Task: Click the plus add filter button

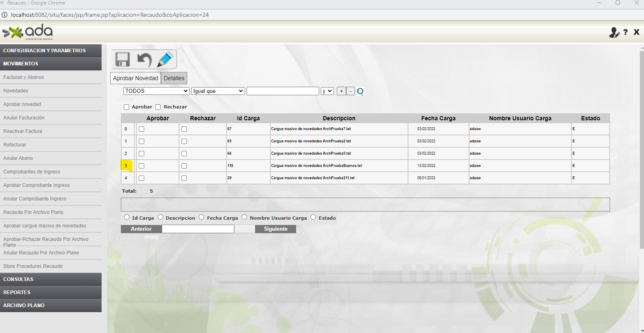Action: [x=341, y=91]
